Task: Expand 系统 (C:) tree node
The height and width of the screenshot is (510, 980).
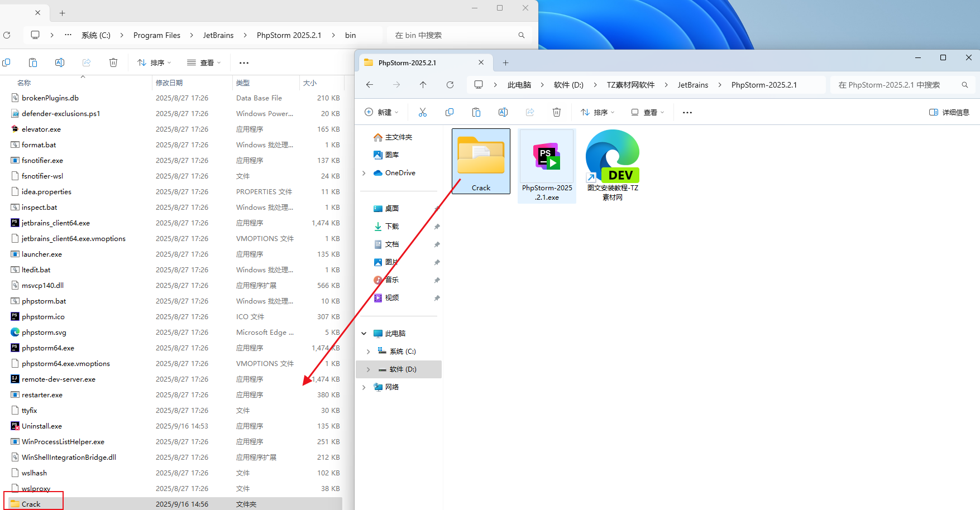Action: click(369, 352)
